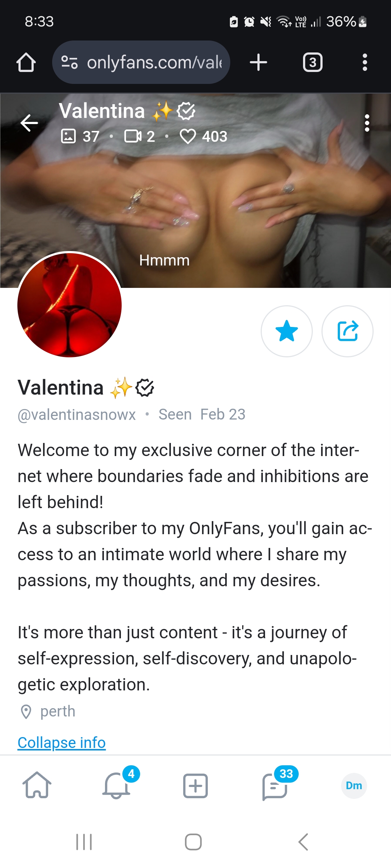Tap the onlyfans.com address bar
The width and height of the screenshot is (391, 868).
tap(154, 63)
